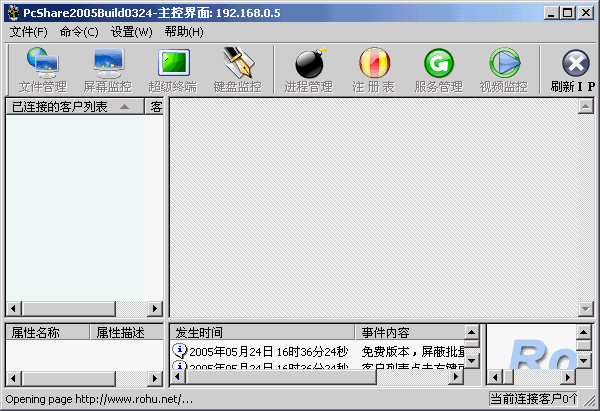Open the 命令(C) menu
The image size is (600, 411).
click(79, 32)
